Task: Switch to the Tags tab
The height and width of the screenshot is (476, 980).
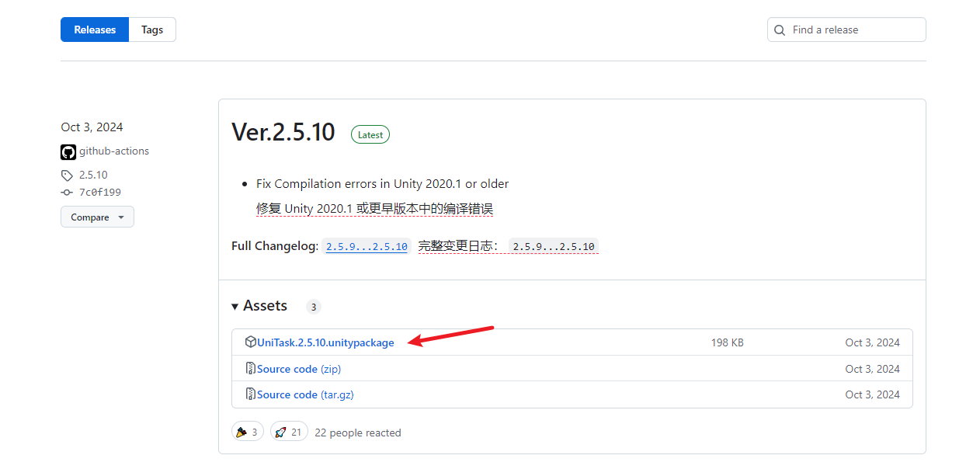Action: tap(152, 30)
